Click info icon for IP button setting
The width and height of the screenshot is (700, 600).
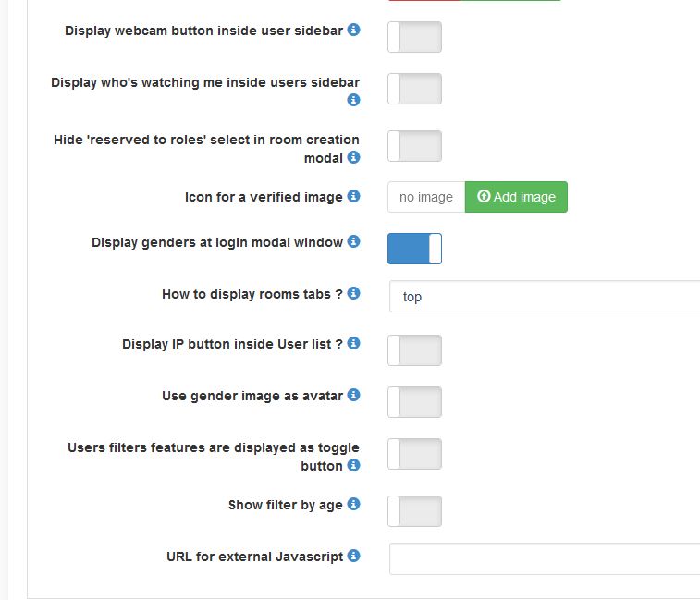[353, 344]
